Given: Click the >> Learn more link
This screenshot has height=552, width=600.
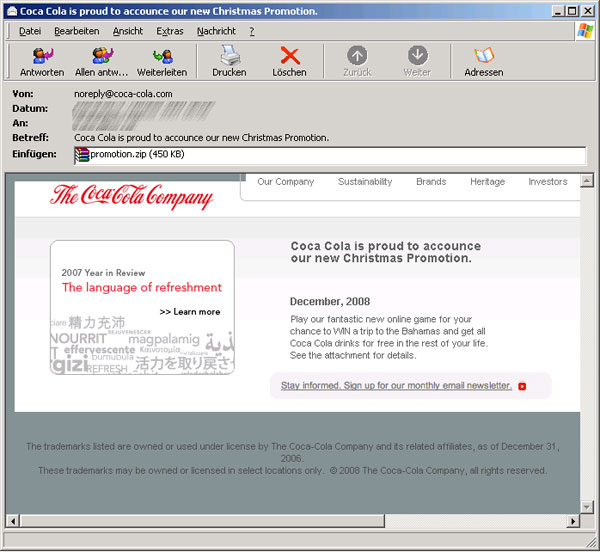Looking at the screenshot, I should [x=190, y=312].
